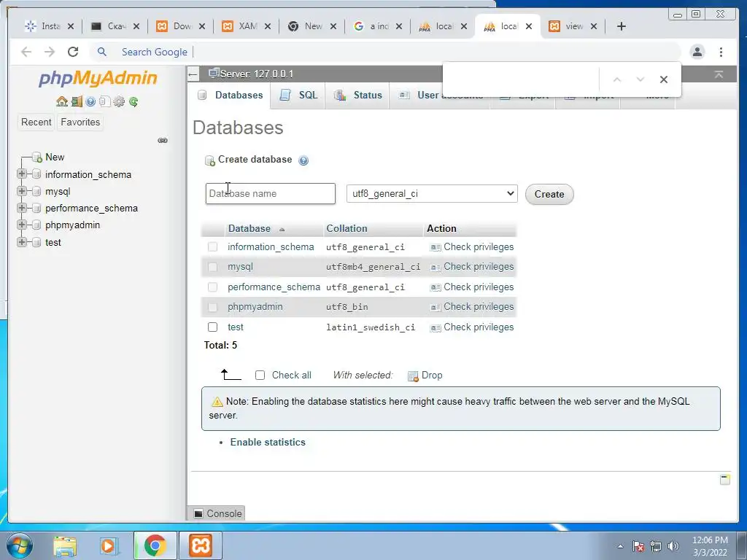Click the Database name input field
This screenshot has height=560, width=747.
(x=271, y=193)
